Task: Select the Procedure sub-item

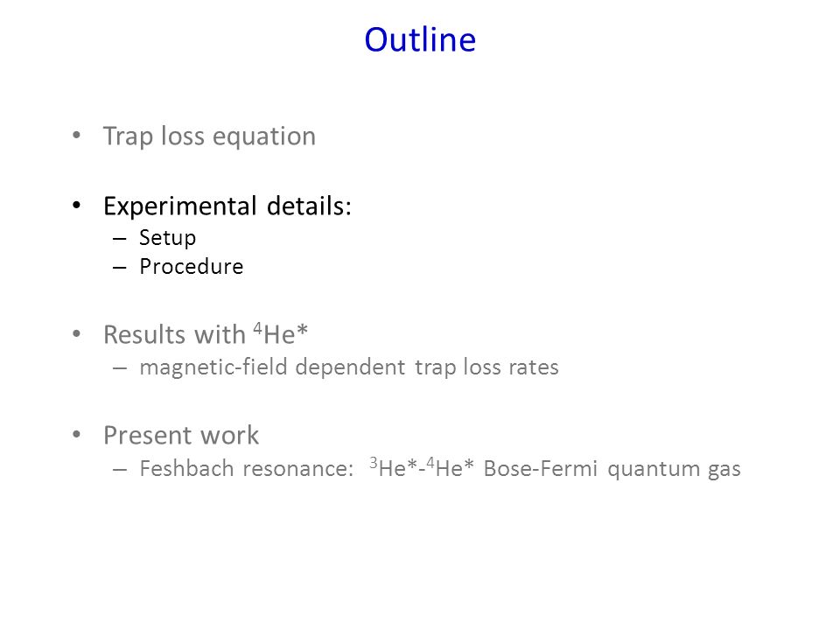Action: click(x=192, y=266)
